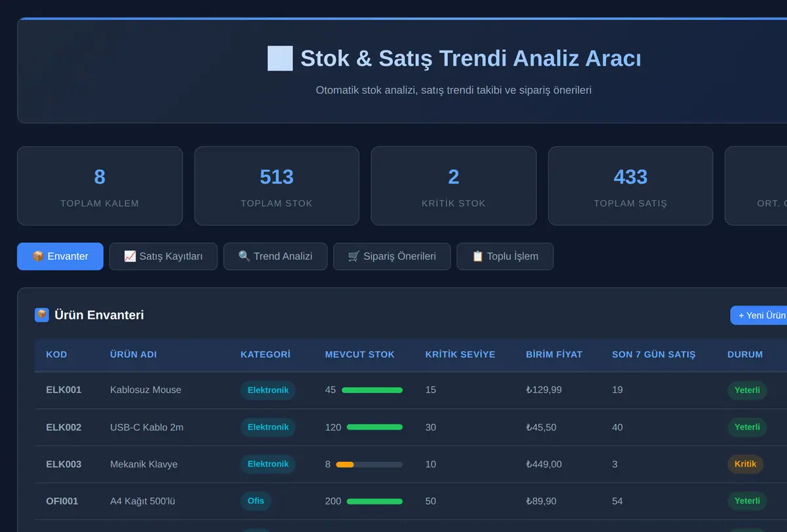The width and height of the screenshot is (787, 532).
Task: Select the Toplu İşlem tab
Action: tap(505, 256)
